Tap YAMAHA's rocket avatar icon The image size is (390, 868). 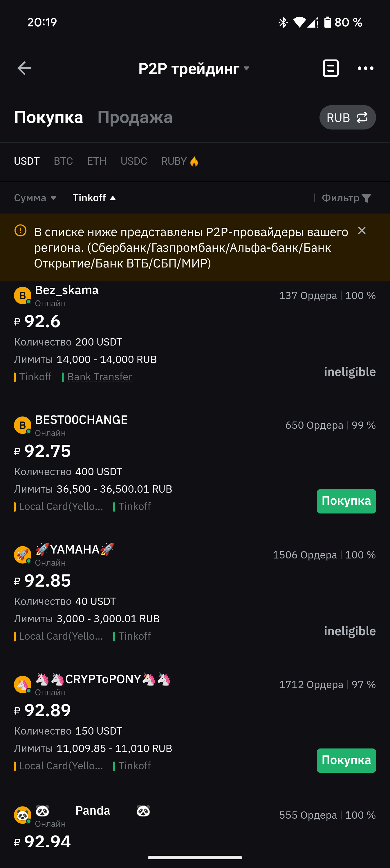coord(22,555)
